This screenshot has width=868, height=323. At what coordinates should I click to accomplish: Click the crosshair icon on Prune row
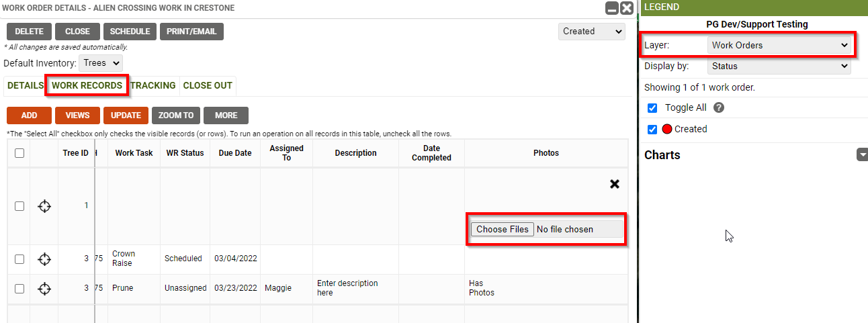44,288
